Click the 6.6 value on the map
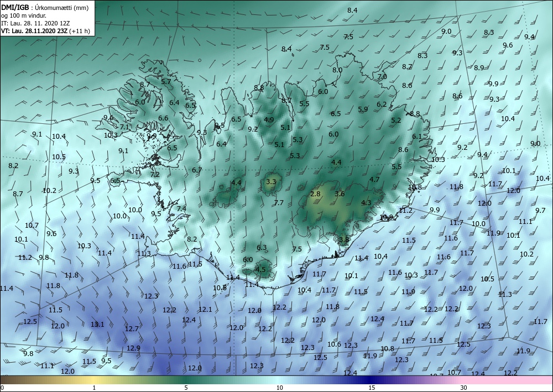 (163, 118)
